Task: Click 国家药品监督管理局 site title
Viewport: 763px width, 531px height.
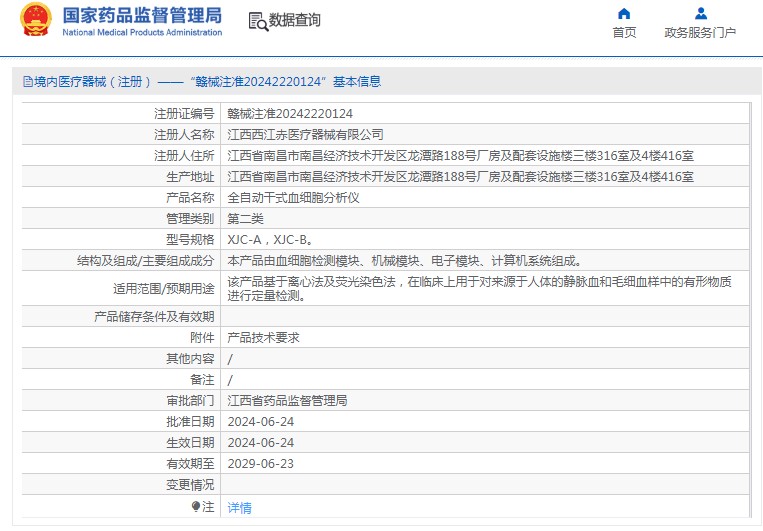Action: [142, 16]
